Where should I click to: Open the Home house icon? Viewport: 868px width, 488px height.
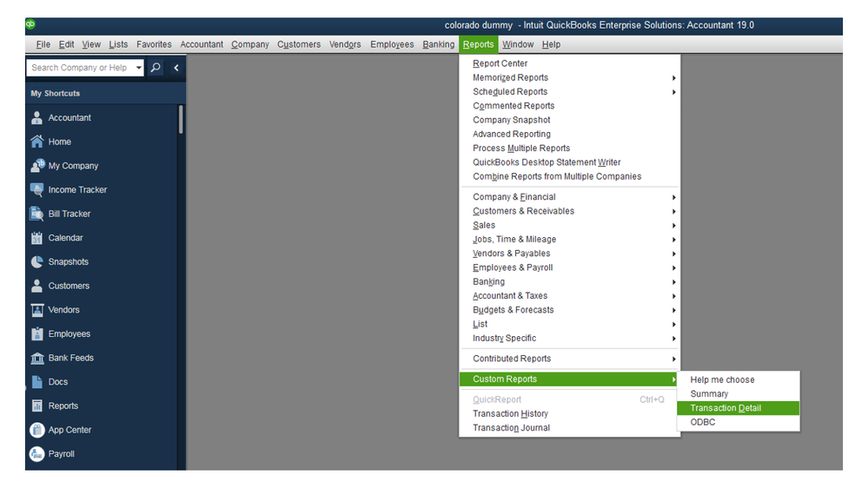click(x=37, y=142)
